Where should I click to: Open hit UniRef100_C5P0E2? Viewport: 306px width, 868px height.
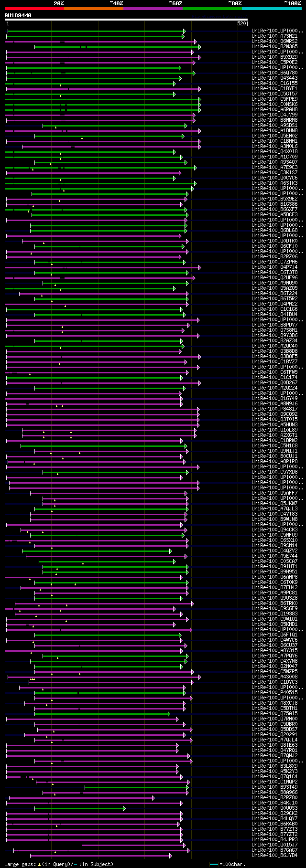(x=274, y=63)
